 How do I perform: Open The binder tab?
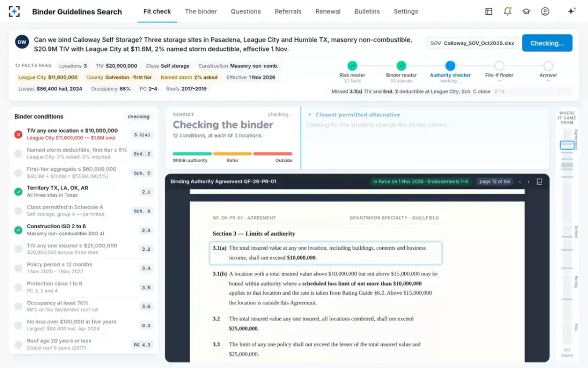[x=201, y=11]
